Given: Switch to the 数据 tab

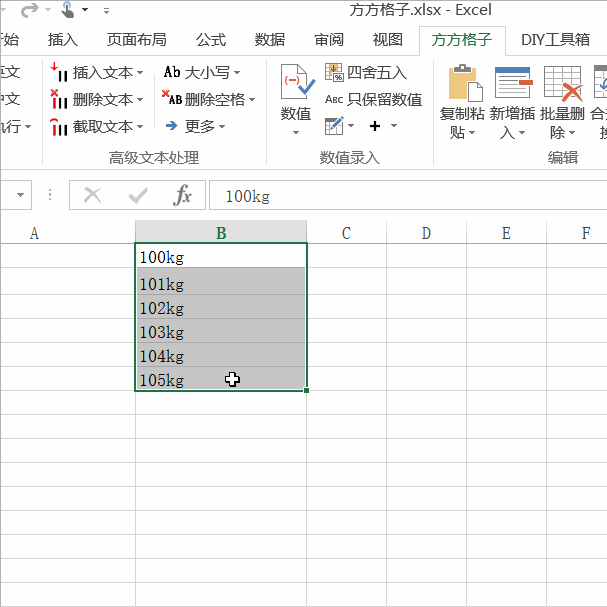Looking at the screenshot, I should (x=270, y=40).
